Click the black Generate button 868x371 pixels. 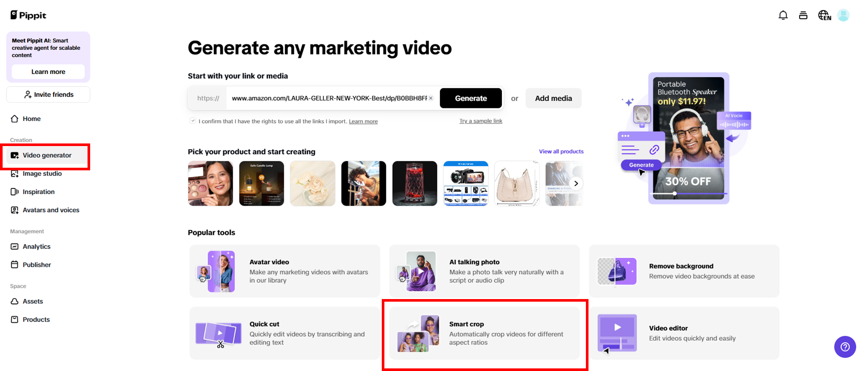(471, 98)
